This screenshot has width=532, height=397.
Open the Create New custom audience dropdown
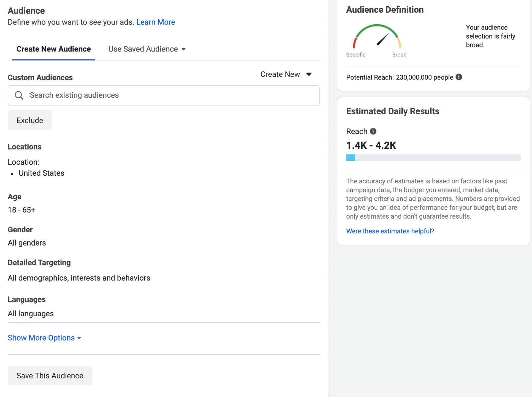286,74
